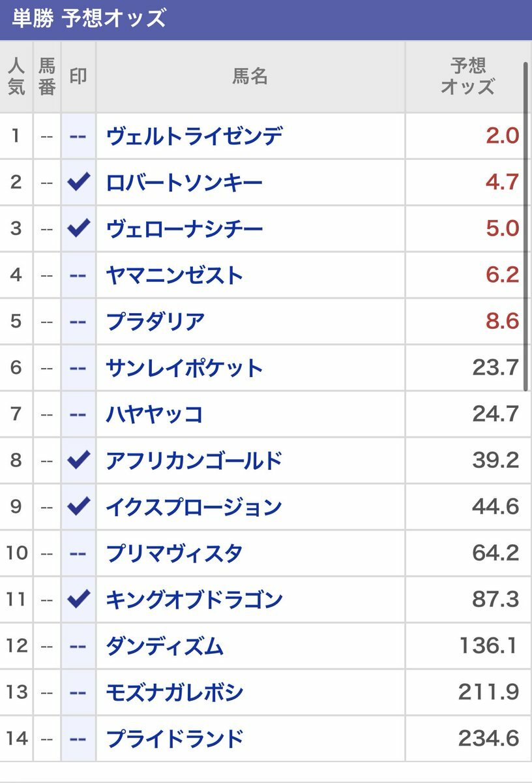Click the 2.0 odds value for the favorite
The width and height of the screenshot is (532, 783).
(x=501, y=136)
